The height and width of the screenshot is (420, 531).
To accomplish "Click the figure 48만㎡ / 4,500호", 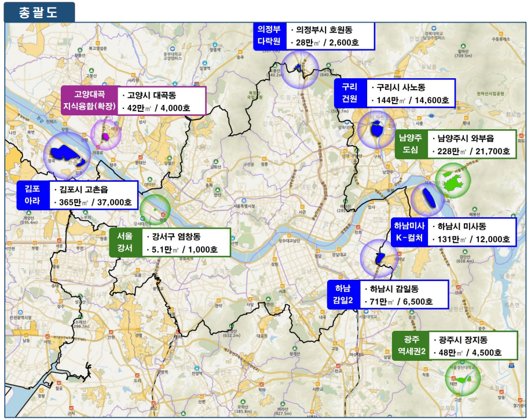I will [x=470, y=353].
